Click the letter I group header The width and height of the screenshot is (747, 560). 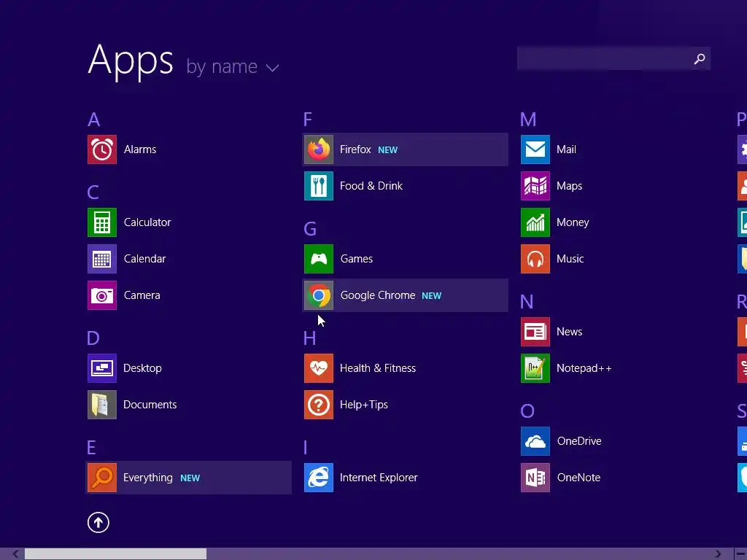coord(306,448)
